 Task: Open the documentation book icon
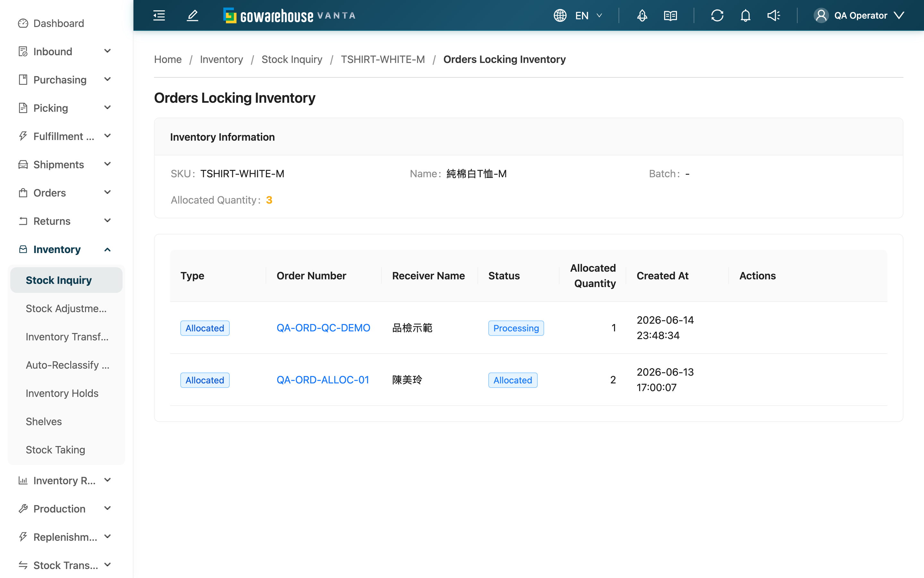670,15
